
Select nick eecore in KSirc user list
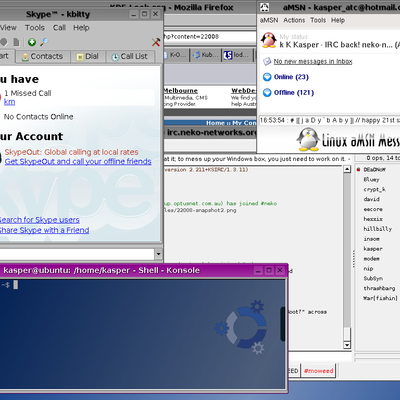coord(373,209)
